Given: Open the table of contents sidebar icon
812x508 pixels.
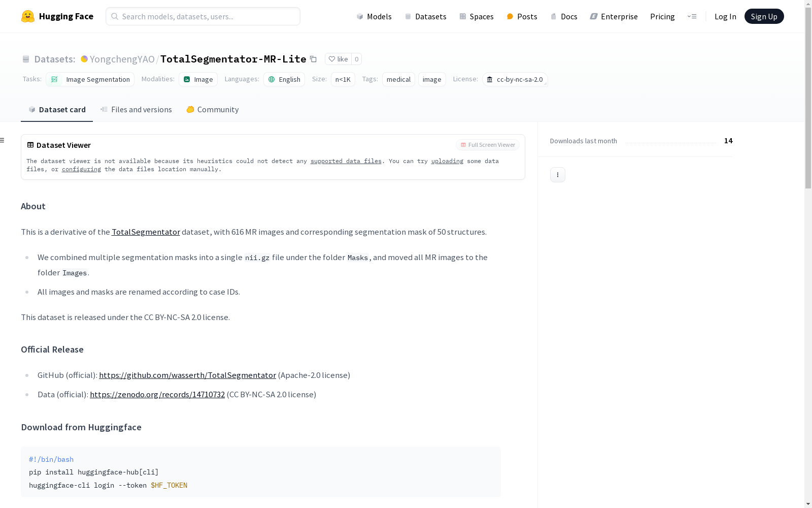Looking at the screenshot, I should [3, 140].
